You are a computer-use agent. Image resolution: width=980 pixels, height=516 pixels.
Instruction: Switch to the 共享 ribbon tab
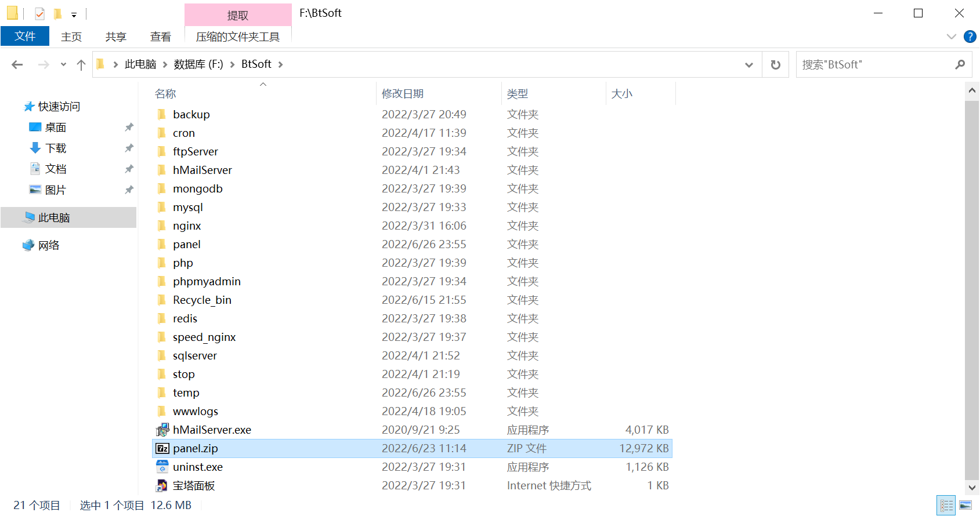pyautogui.click(x=116, y=37)
